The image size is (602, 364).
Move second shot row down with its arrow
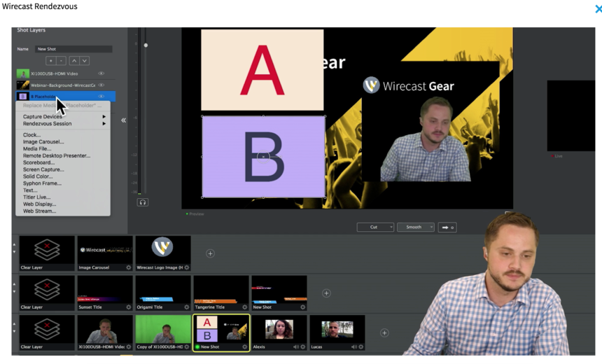[14, 291]
